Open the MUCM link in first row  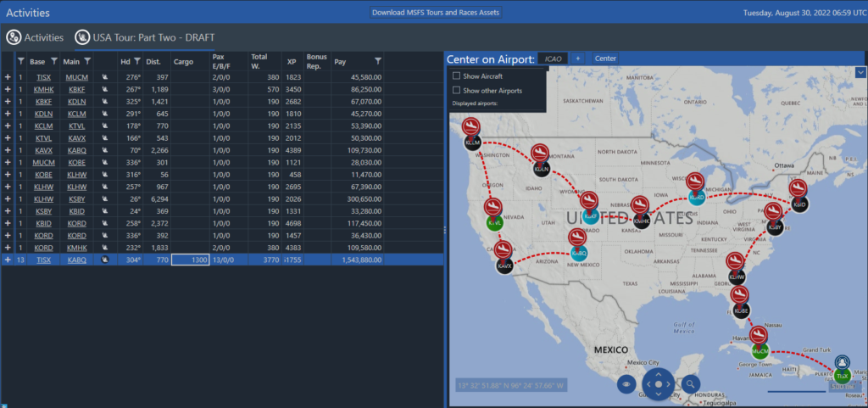[x=77, y=77]
